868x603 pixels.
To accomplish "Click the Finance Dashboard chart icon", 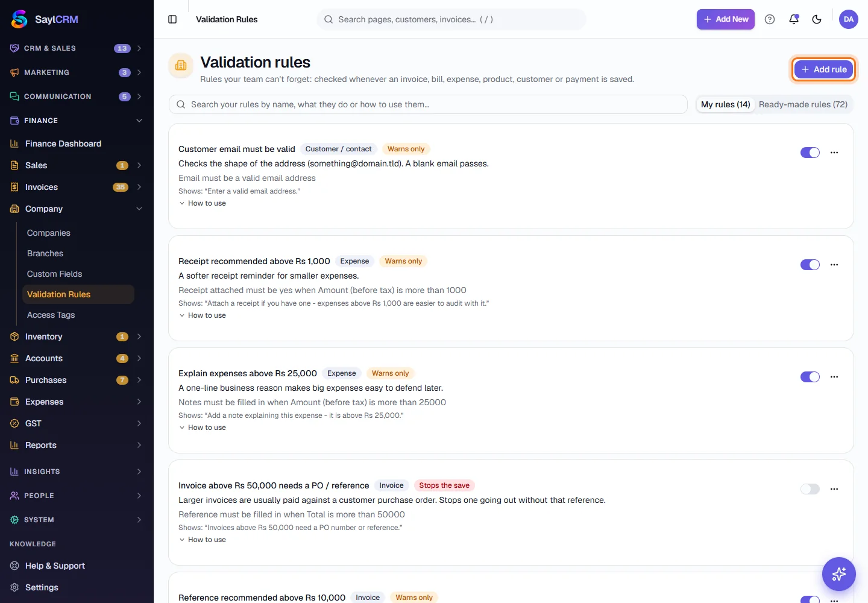I will (x=14, y=144).
